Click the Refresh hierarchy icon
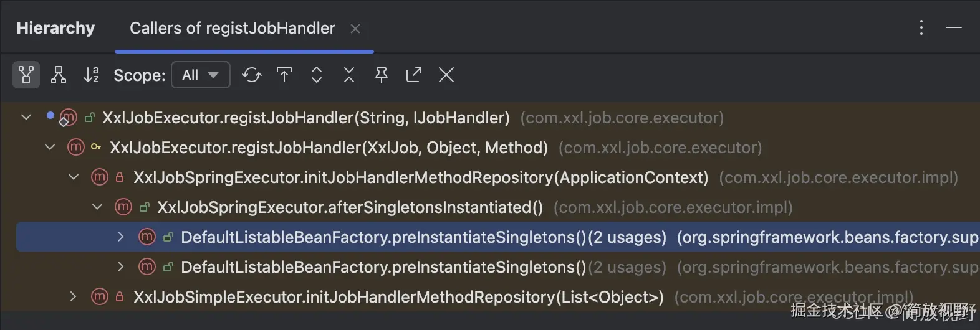Image resolution: width=980 pixels, height=330 pixels. [252, 75]
